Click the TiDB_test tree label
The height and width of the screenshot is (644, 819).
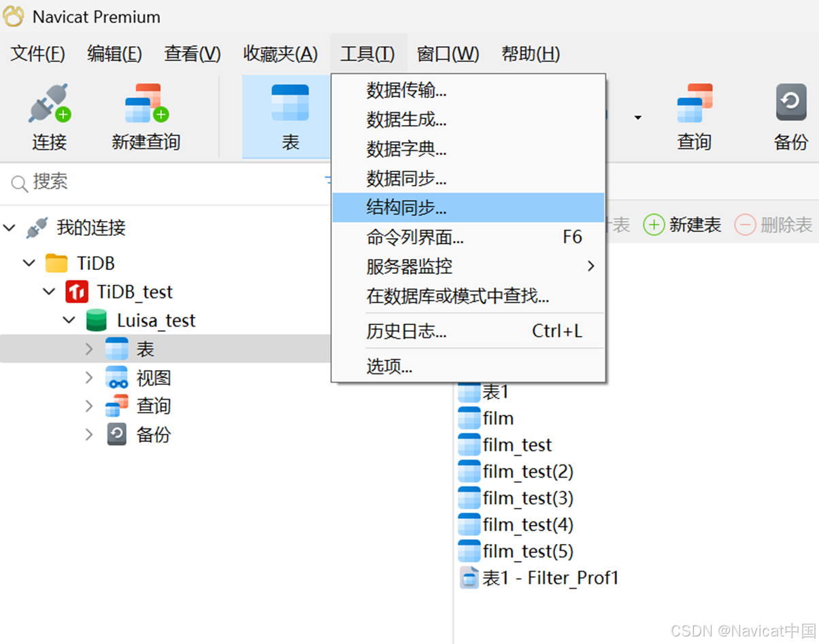point(135,292)
